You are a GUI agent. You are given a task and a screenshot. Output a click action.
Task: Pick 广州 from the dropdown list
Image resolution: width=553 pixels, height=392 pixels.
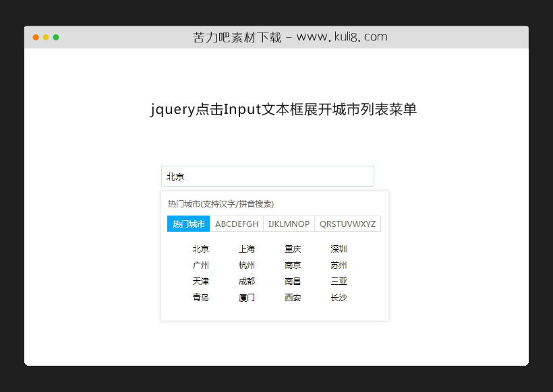tap(200, 265)
